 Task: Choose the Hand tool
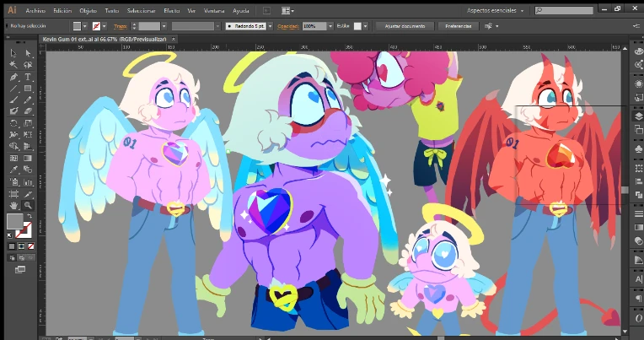pyautogui.click(x=13, y=205)
